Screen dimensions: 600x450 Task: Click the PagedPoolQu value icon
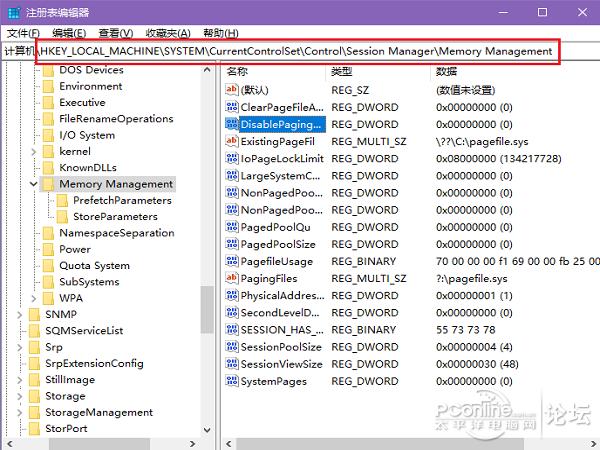232,227
